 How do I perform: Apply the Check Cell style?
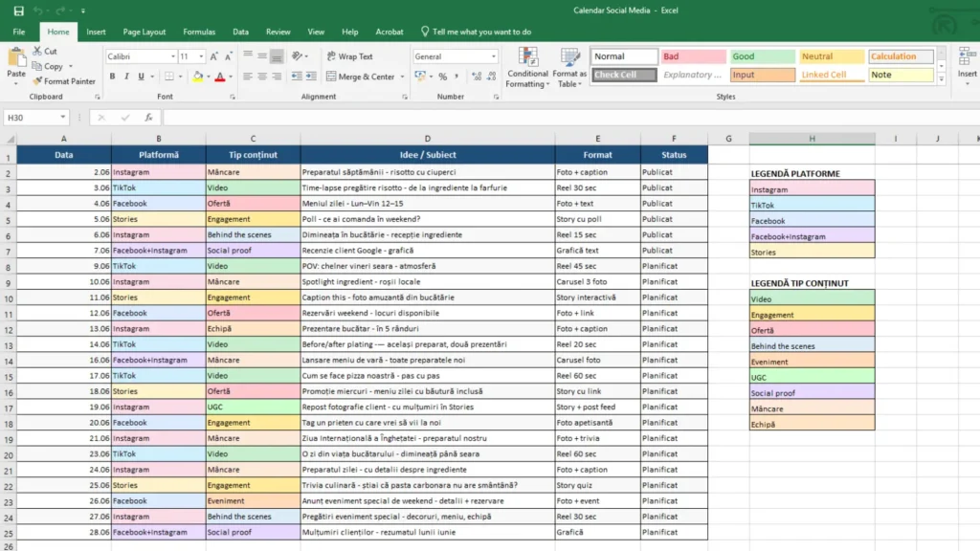point(624,75)
